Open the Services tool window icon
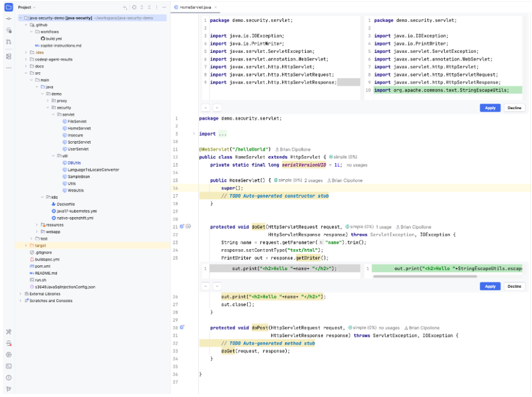This screenshot has width=532, height=397. coord(9,355)
